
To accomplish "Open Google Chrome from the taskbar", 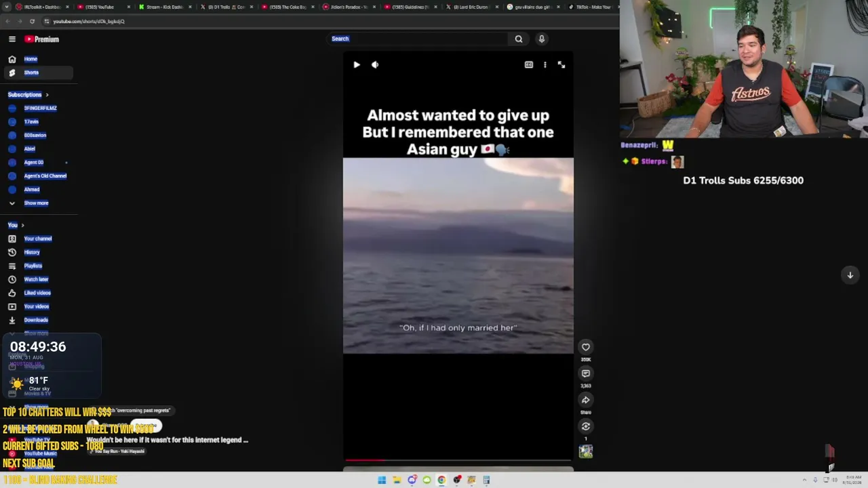I will (441, 480).
